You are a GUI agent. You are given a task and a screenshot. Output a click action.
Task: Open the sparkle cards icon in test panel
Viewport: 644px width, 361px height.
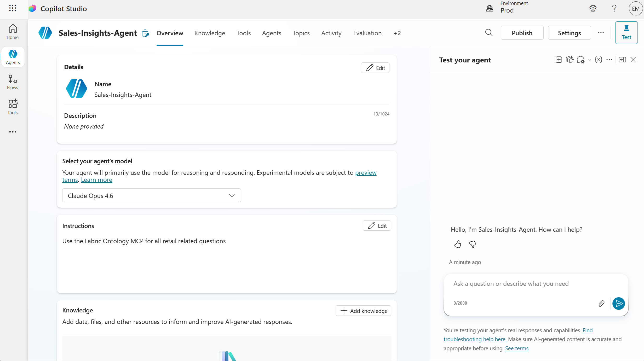coord(570,60)
